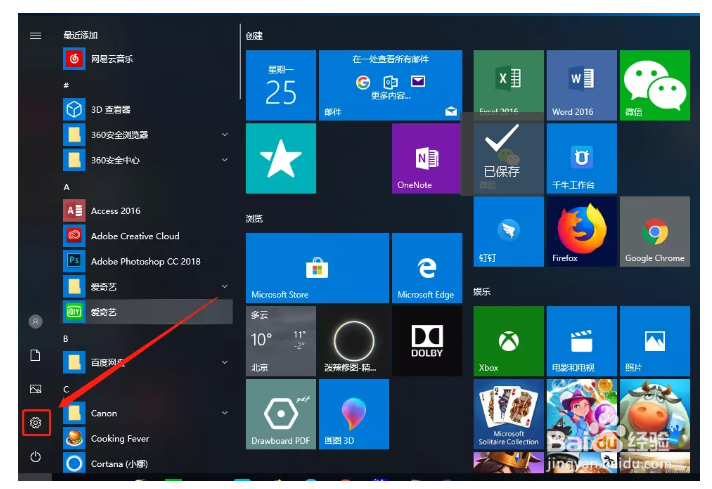Screen dimensions: 712x489
Task: Expand the 爱奇艺 folder chevron
Action: coord(225,286)
